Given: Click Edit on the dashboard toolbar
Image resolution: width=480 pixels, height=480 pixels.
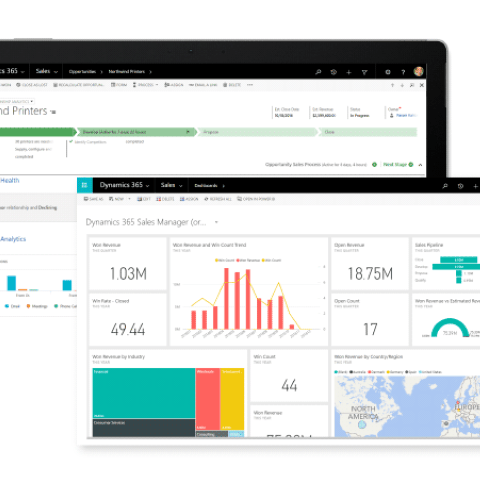Looking at the screenshot, I should tap(144, 199).
